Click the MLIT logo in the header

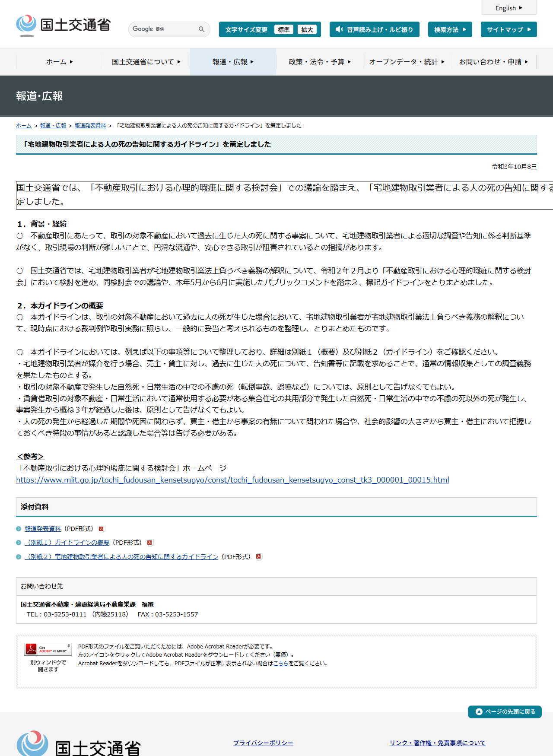pyautogui.click(x=64, y=25)
